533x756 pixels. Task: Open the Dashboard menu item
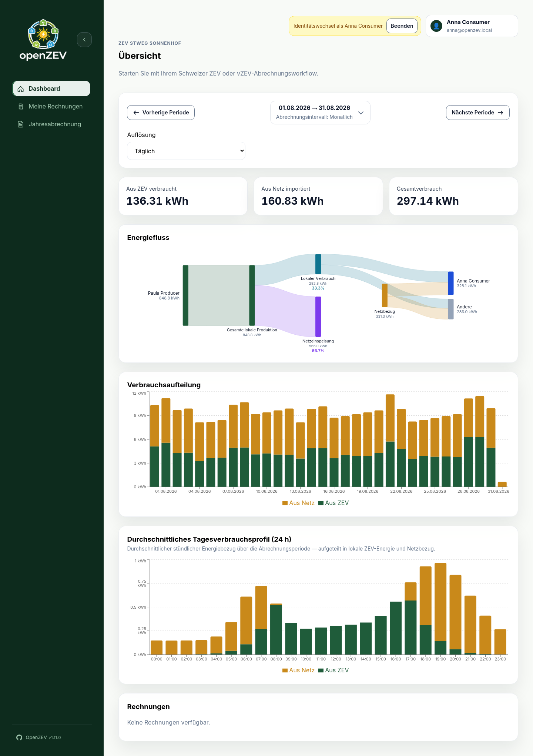click(x=51, y=88)
